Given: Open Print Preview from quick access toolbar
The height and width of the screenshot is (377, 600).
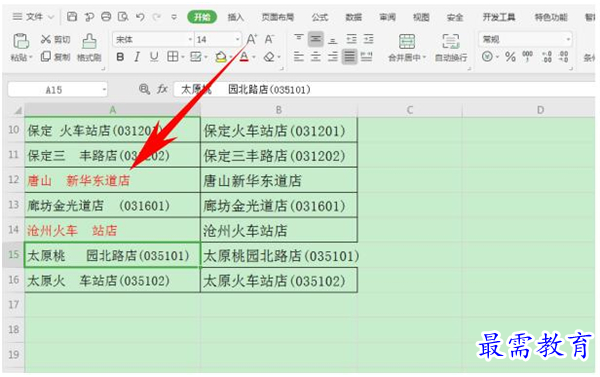Looking at the screenshot, I should 123,16.
